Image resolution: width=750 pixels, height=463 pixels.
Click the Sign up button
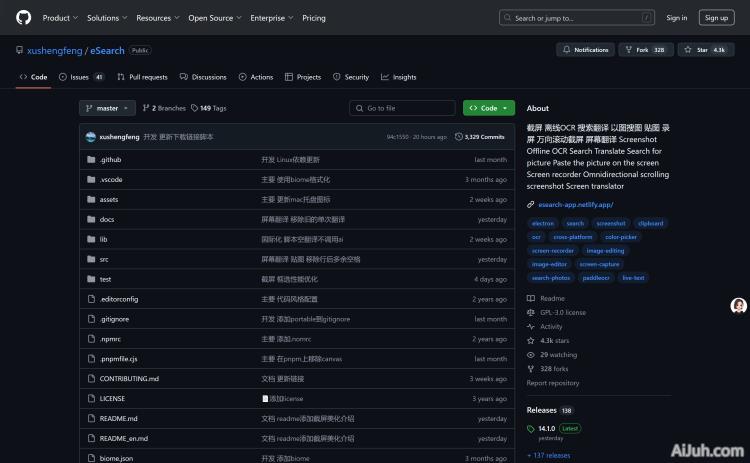(716, 17)
